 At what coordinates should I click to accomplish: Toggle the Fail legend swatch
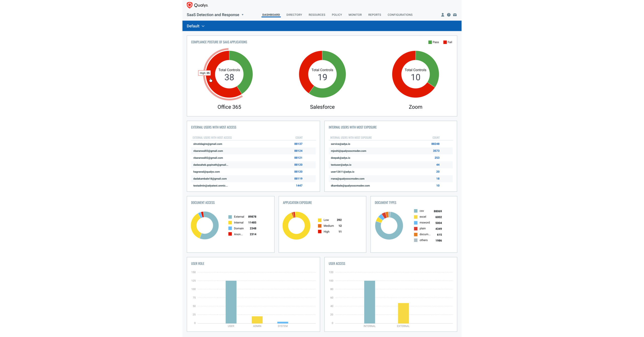tap(445, 42)
